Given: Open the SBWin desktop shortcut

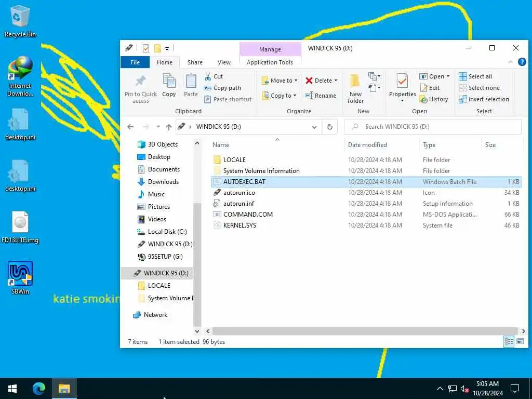Looking at the screenshot, I should [x=20, y=277].
